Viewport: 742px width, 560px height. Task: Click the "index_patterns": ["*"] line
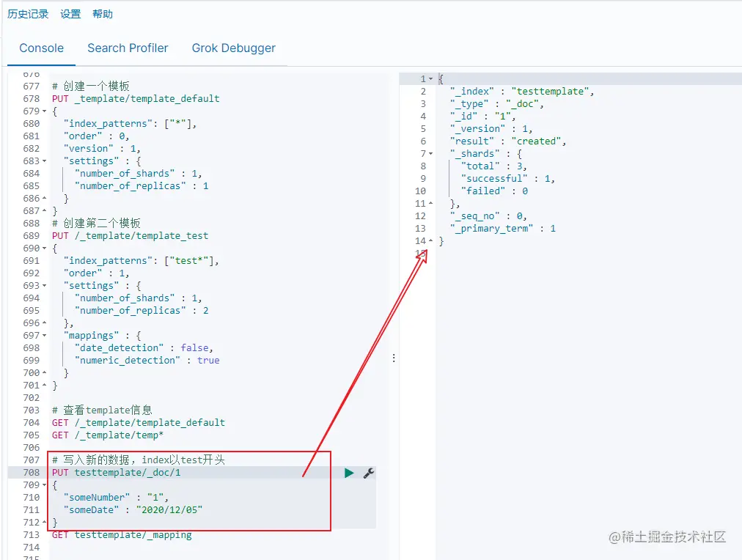(x=130, y=124)
